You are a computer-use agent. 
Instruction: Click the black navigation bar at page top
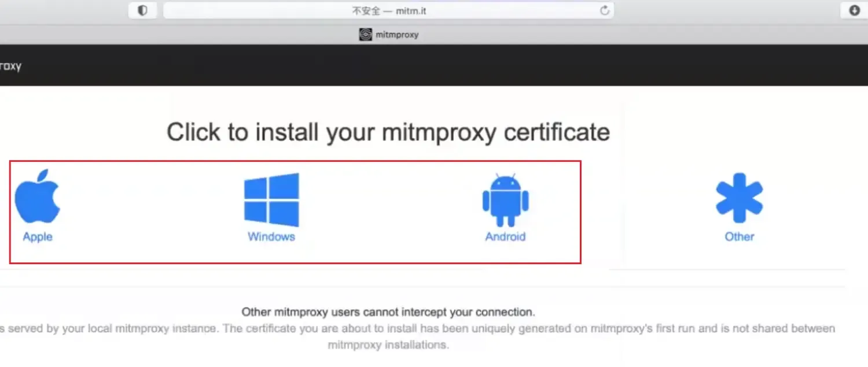click(x=434, y=65)
